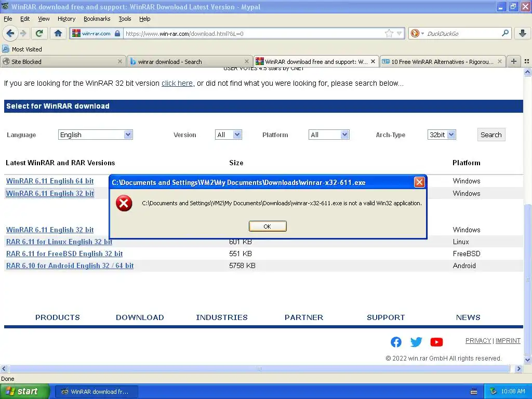532x399 pixels.
Task: Click the WinRAR download taskbar button
Action: coord(96,392)
